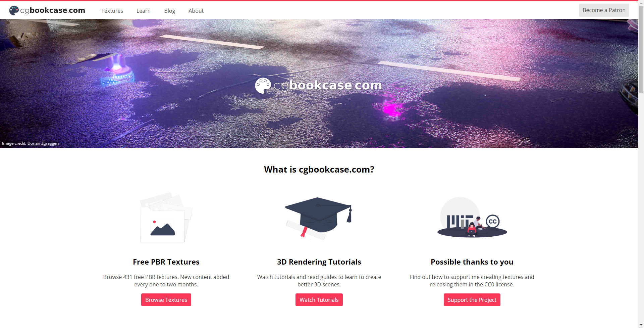Open the Textures menu item
The image size is (644, 328).
(x=112, y=11)
